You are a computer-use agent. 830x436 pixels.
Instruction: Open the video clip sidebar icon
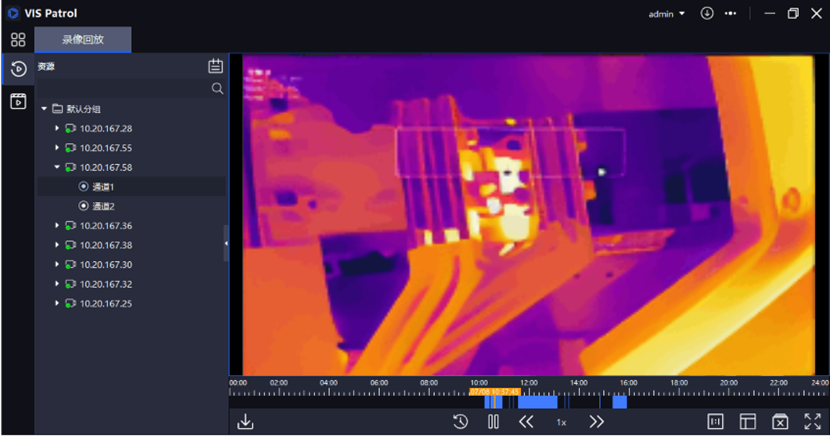tap(17, 101)
